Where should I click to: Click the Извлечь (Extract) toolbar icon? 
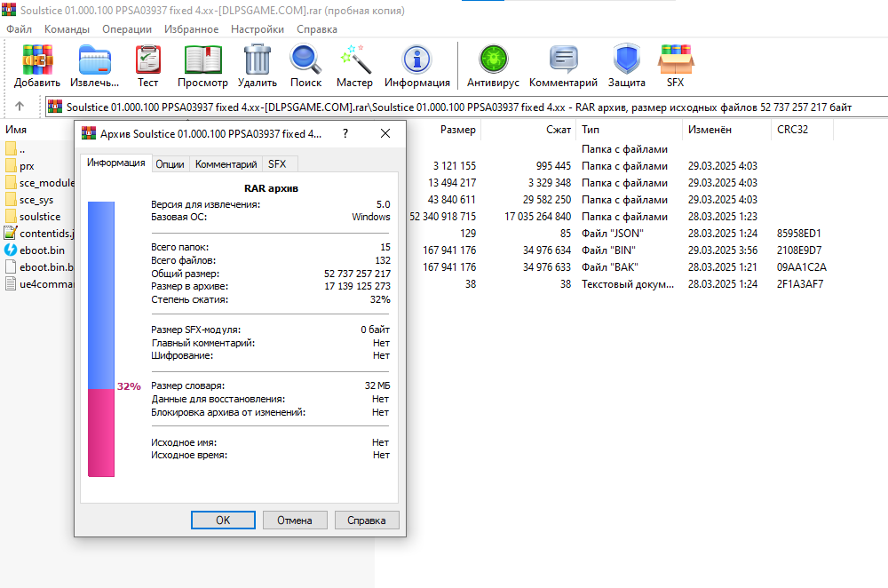(95, 60)
